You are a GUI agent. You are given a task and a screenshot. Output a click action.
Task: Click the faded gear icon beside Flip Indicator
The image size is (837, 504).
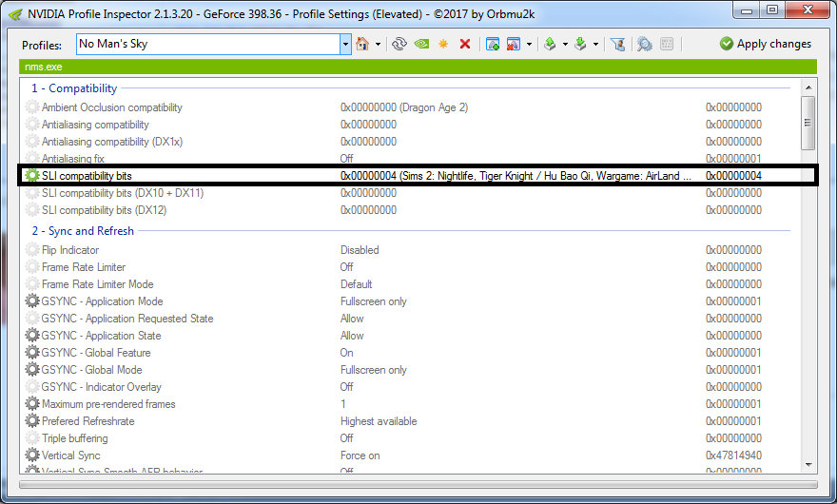tap(32, 250)
